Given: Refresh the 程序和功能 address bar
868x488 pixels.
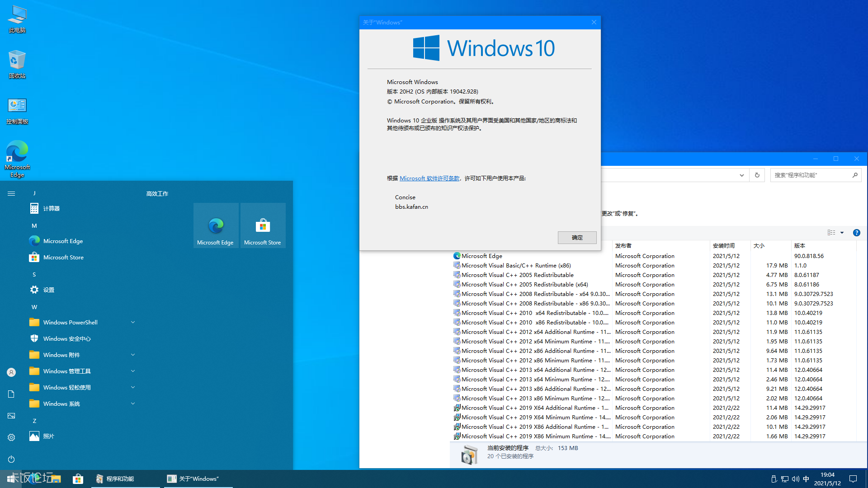Looking at the screenshot, I should [x=757, y=175].
